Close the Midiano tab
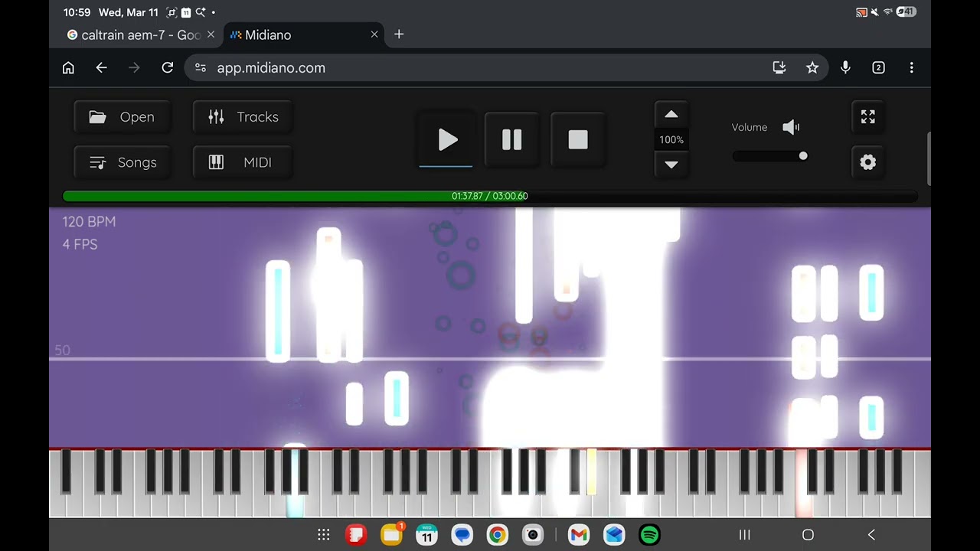This screenshot has height=551, width=980. click(374, 34)
